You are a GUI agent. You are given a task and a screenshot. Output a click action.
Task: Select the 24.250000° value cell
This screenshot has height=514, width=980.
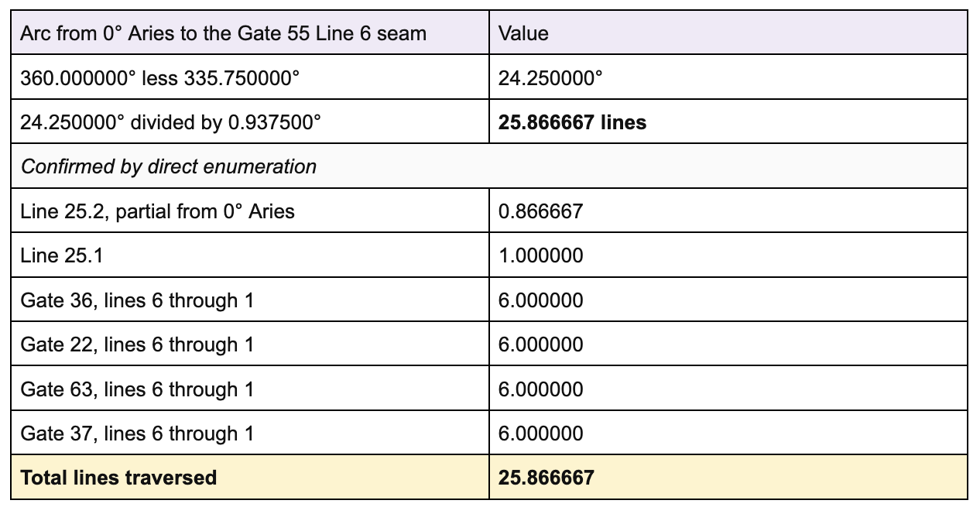728,77
